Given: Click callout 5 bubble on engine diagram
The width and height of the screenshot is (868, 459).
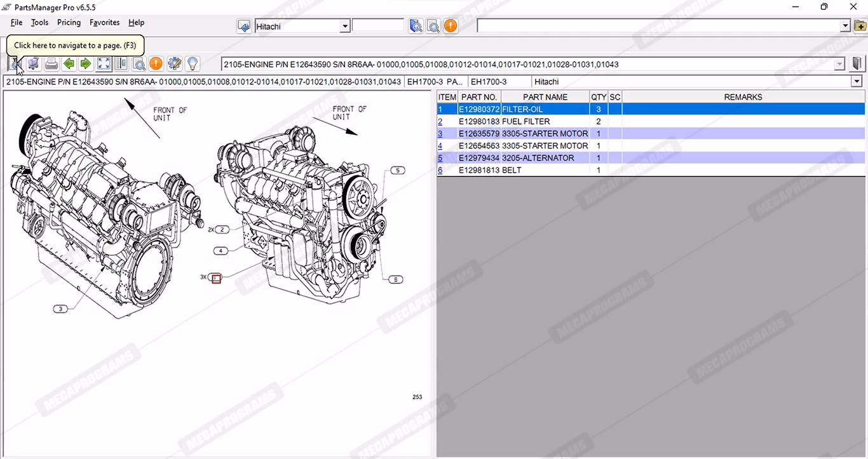Looking at the screenshot, I should click(397, 170).
